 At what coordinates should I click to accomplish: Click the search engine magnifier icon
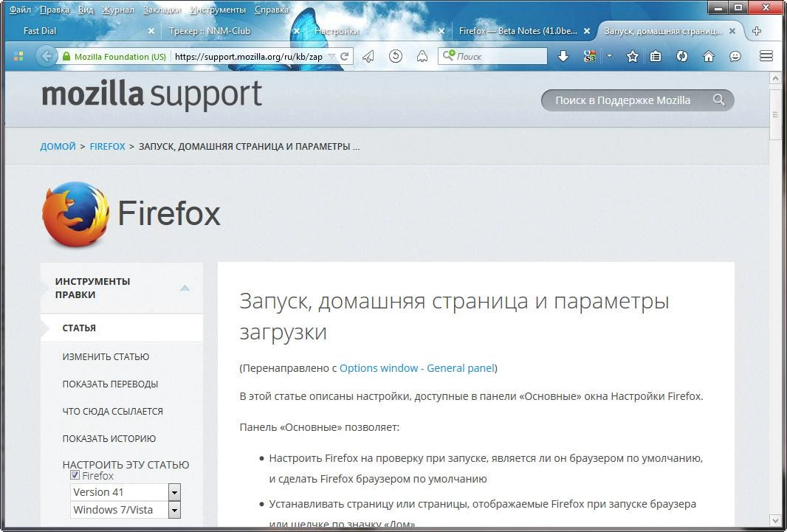pyautogui.click(x=448, y=56)
